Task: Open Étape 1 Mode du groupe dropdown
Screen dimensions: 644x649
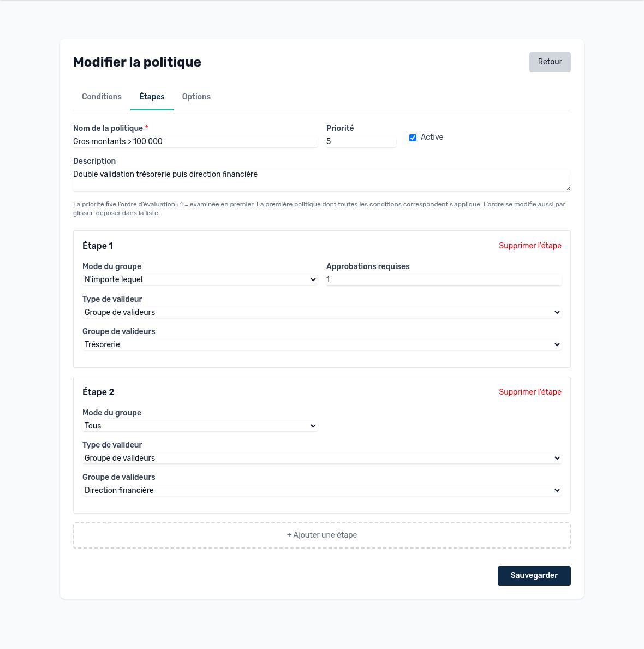Action: pos(200,279)
